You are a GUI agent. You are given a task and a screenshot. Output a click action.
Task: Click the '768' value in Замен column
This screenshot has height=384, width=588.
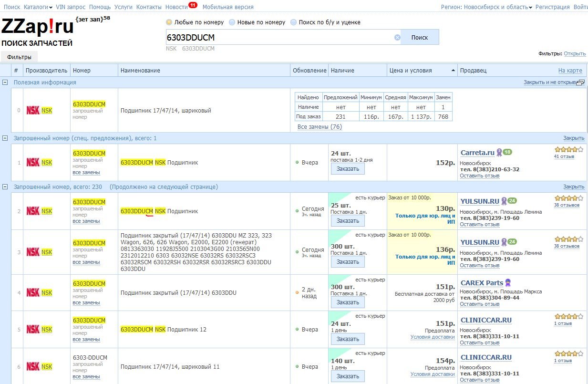(443, 117)
